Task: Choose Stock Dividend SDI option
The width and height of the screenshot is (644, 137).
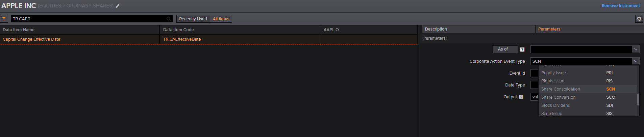Action: pyautogui.click(x=587, y=105)
